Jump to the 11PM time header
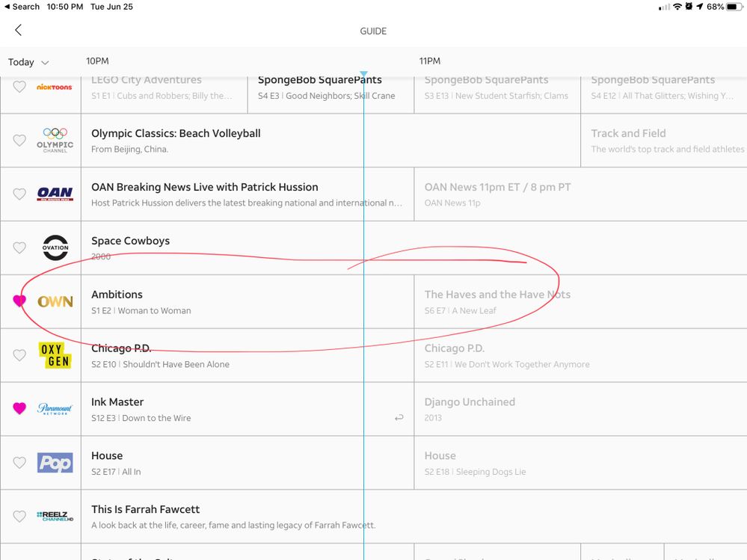 click(429, 61)
